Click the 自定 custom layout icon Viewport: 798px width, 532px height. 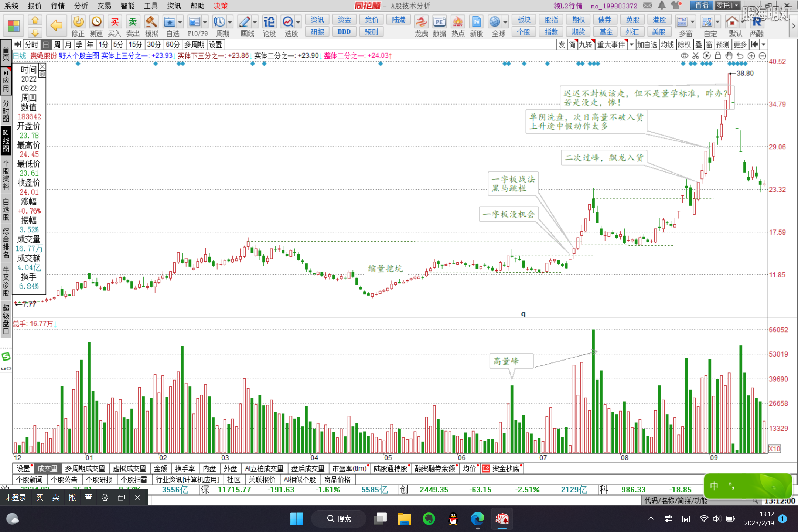click(707, 22)
